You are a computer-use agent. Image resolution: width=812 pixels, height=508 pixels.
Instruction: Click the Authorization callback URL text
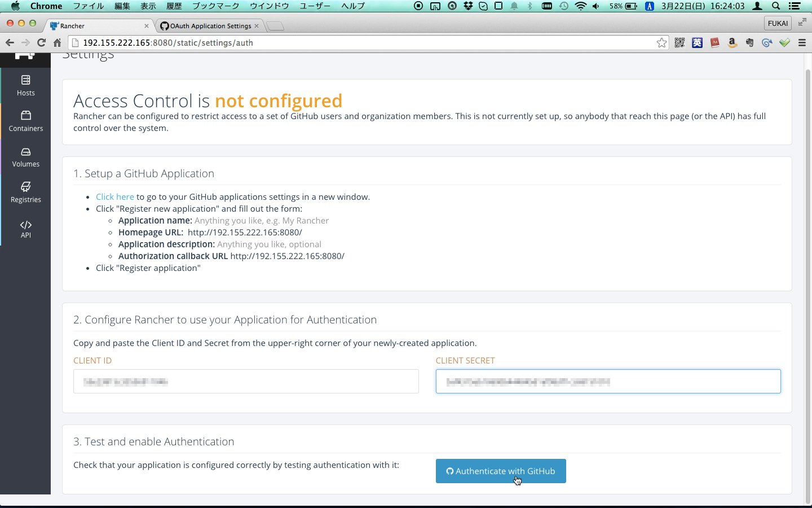288,256
